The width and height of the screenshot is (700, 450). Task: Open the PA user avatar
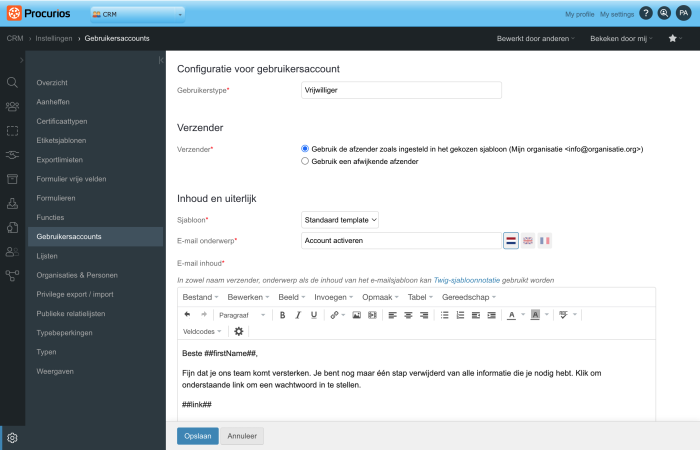coord(683,13)
